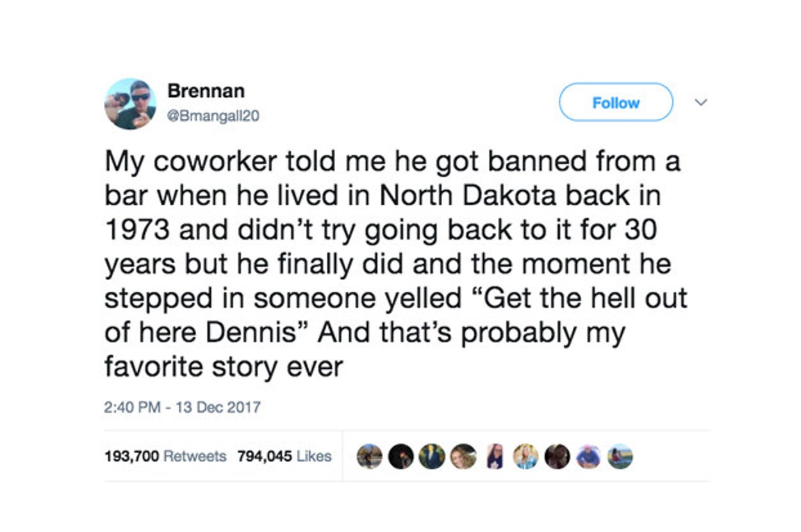Click avatar of person in blue shirt
The width and height of the screenshot is (801, 532).
[x=588, y=456]
